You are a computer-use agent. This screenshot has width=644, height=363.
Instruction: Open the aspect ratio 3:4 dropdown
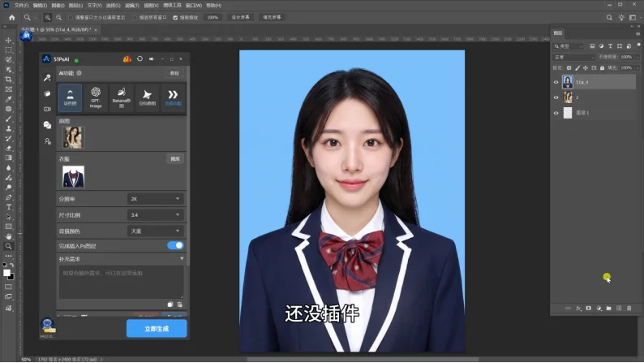(156, 214)
